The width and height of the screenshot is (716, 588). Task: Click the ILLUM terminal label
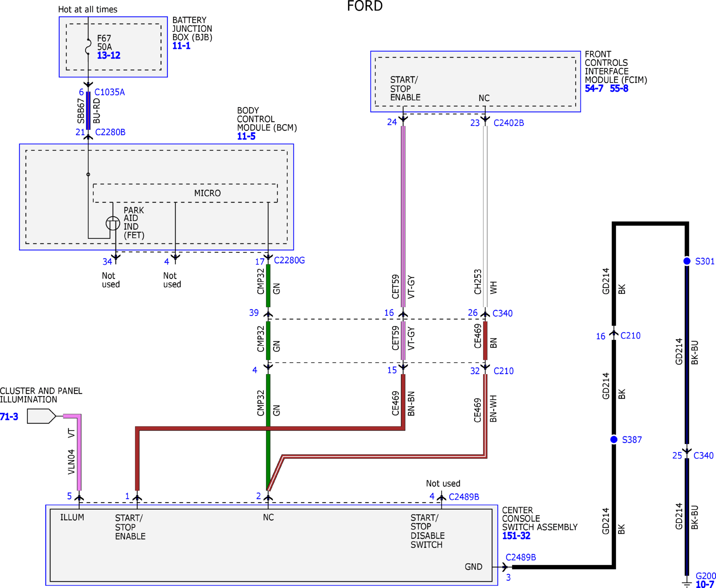72,517
